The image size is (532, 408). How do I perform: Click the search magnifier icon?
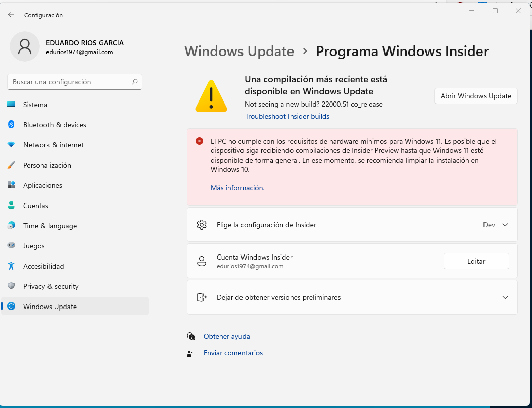[x=135, y=82]
